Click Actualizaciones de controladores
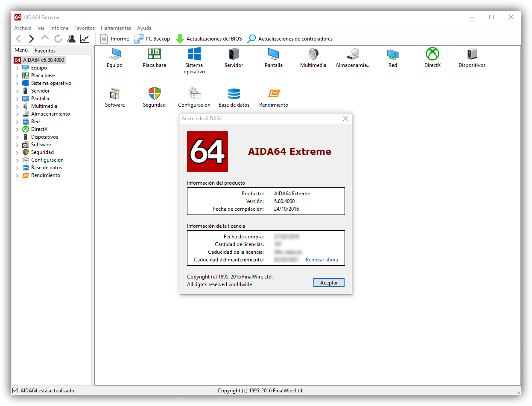This screenshot has height=406, width=532. (x=290, y=39)
